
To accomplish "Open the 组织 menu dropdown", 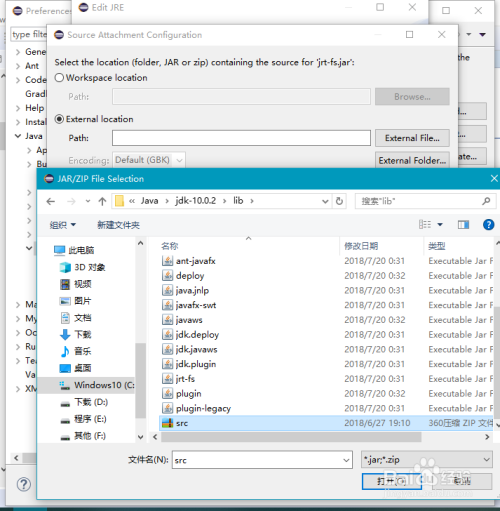I will point(63,225).
